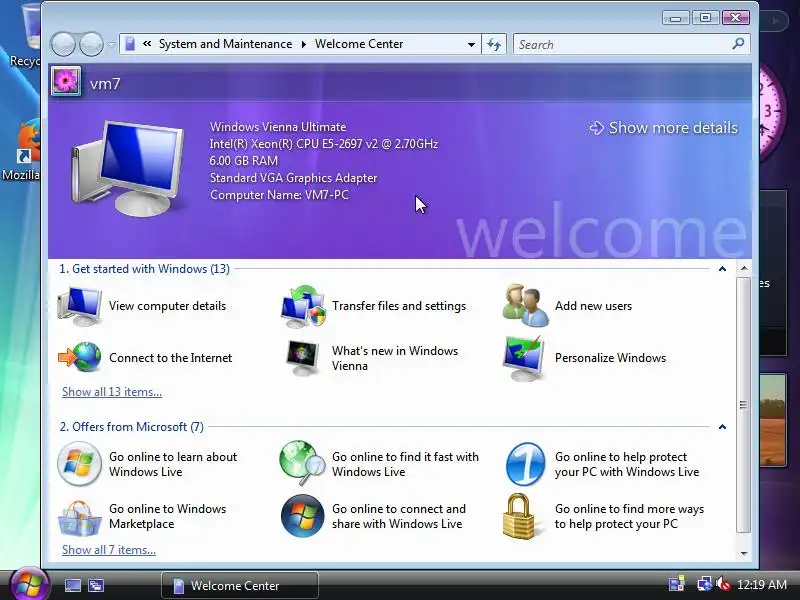Click the 1. Get started with Windows heading
This screenshot has width=800, height=600.
pyautogui.click(x=144, y=269)
